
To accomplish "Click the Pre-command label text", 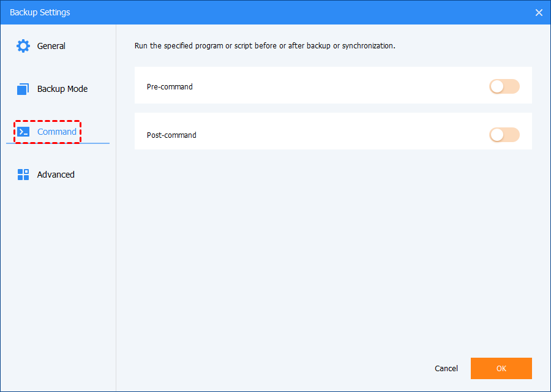I will point(170,86).
